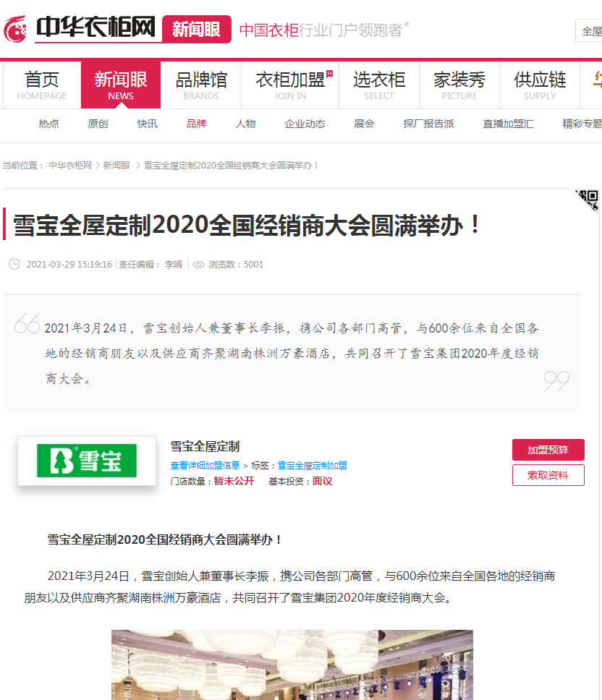The height and width of the screenshot is (700, 602).
Task: Open the 首页 HOMEPAGE tab
Action: tap(42, 85)
